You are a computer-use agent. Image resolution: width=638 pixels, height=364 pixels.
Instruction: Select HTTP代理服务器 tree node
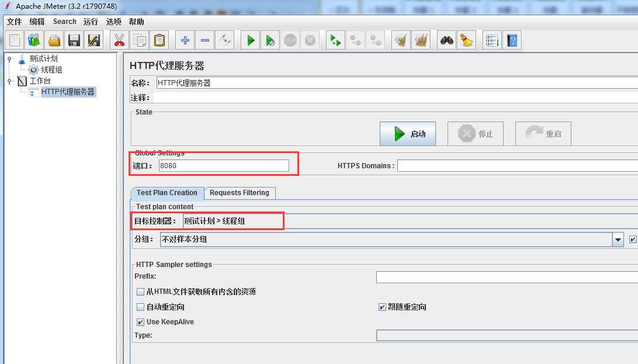point(68,92)
